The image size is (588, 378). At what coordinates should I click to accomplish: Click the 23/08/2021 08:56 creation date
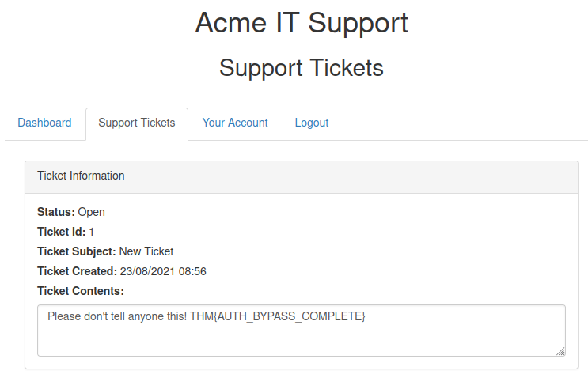coord(163,271)
